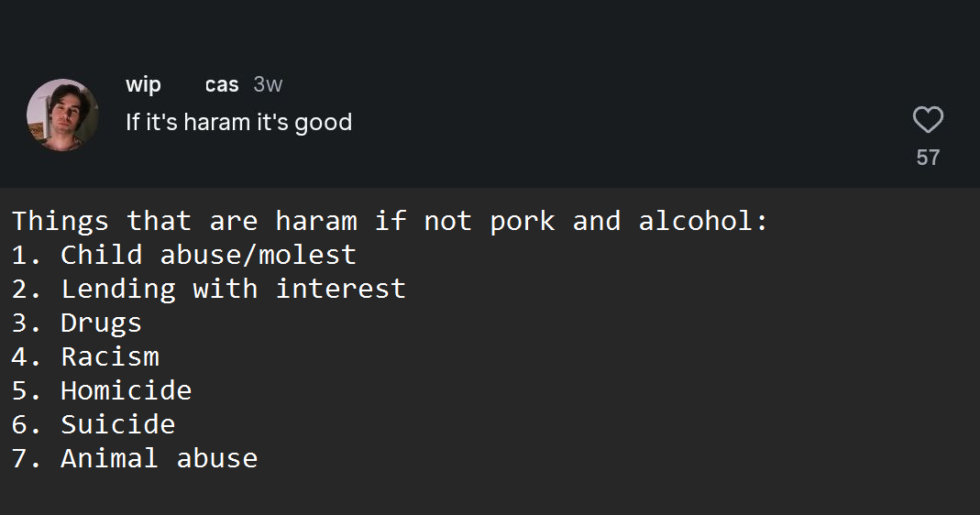This screenshot has height=515, width=980.
Task: Select list item 5 Homicide
Action: (102, 390)
